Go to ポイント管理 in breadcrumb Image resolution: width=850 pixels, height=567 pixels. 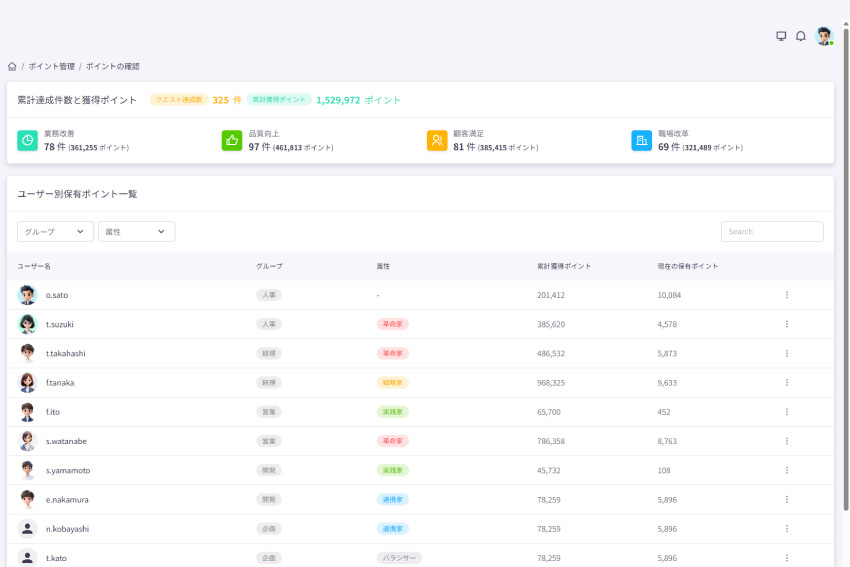point(51,66)
